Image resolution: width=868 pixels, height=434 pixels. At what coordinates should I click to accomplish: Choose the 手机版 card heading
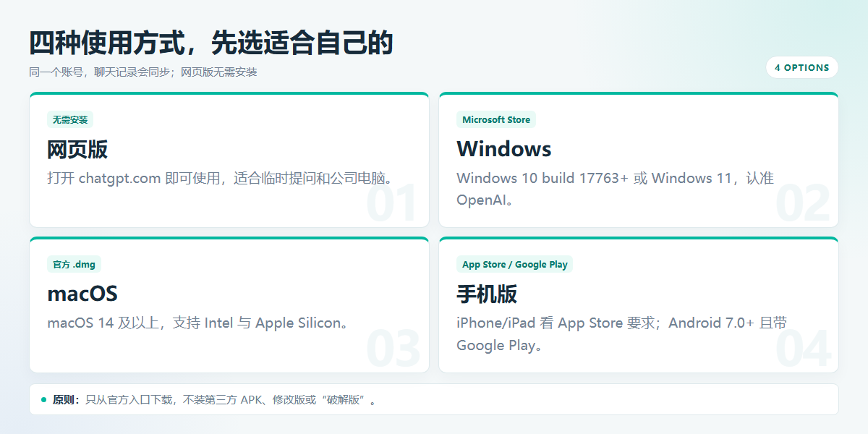click(x=487, y=294)
